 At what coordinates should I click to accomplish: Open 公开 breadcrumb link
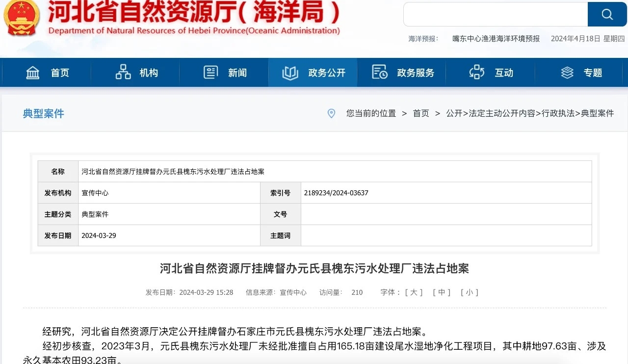coord(454,113)
